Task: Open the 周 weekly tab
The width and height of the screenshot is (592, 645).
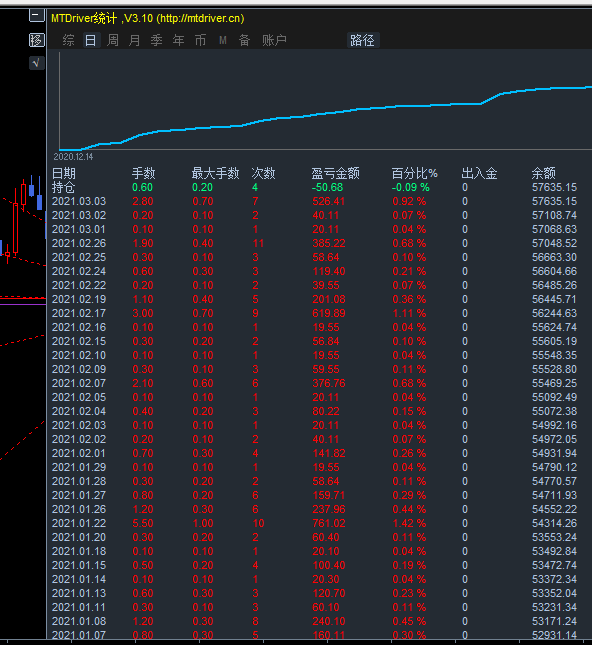Action: 113,40
